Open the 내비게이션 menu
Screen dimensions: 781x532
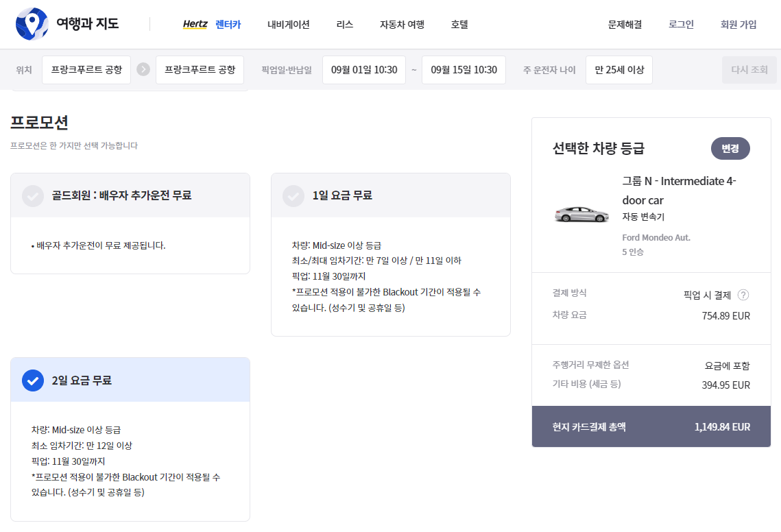pos(289,25)
